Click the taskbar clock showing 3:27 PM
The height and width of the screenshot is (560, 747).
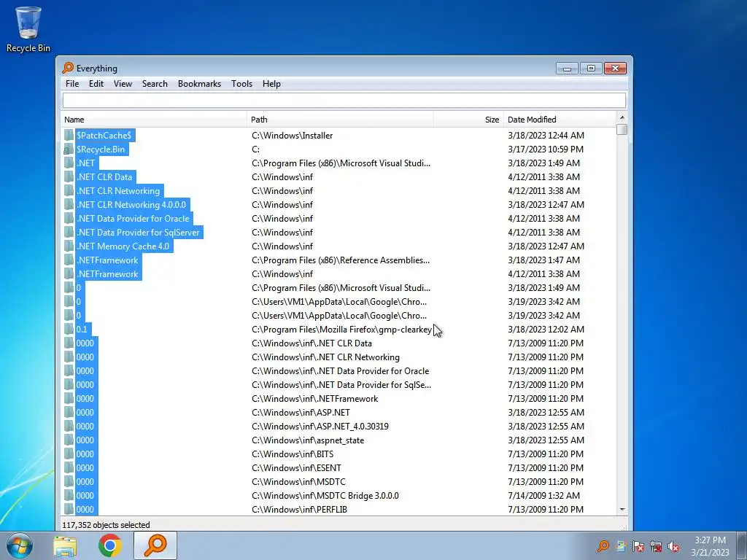click(710, 546)
